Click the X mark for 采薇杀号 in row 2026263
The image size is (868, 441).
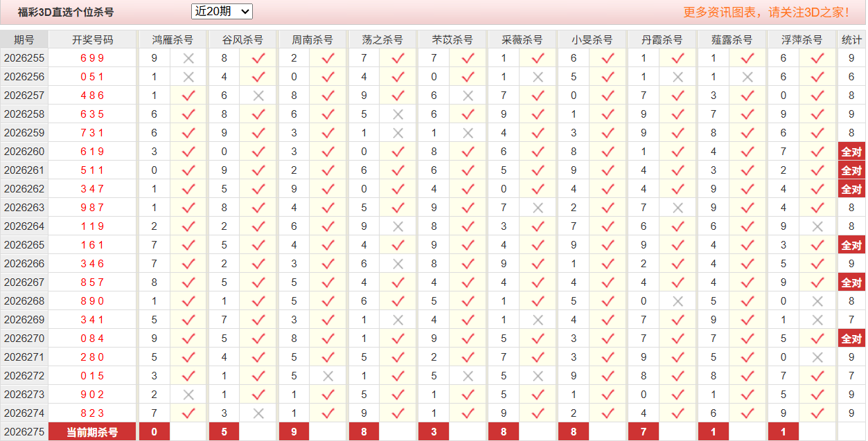coord(538,208)
